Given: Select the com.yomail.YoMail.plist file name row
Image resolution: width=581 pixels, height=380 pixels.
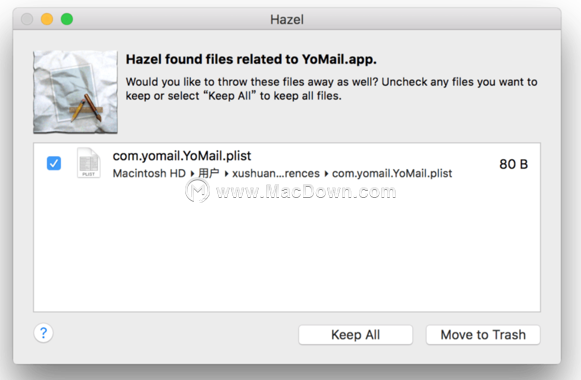Looking at the screenshot, I should [287, 163].
